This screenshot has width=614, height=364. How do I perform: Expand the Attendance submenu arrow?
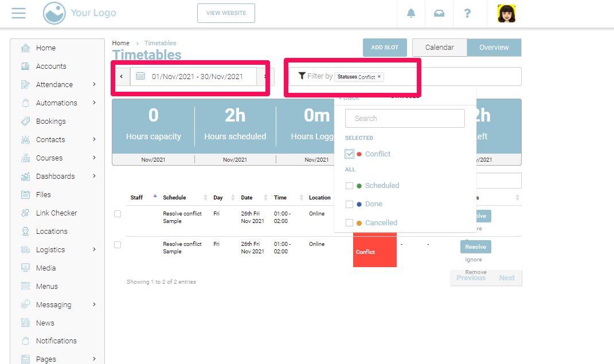click(x=94, y=85)
